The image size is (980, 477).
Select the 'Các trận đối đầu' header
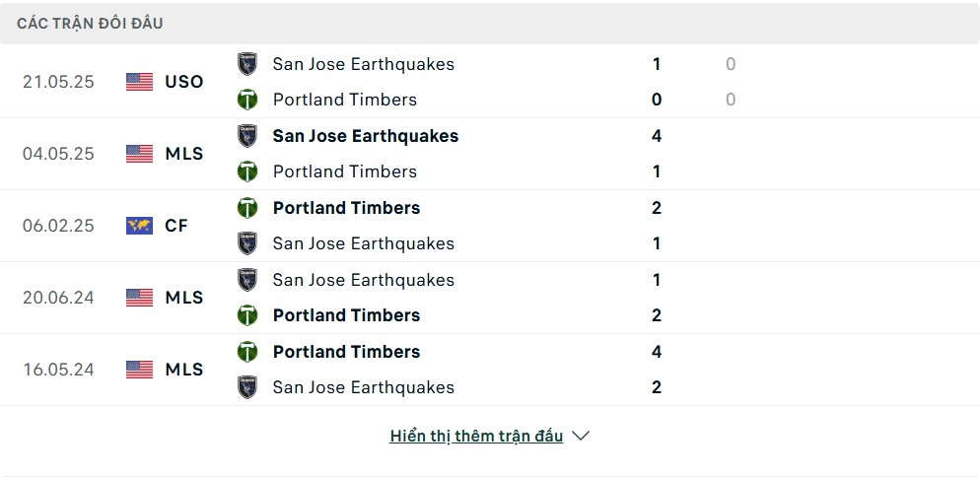[90, 23]
